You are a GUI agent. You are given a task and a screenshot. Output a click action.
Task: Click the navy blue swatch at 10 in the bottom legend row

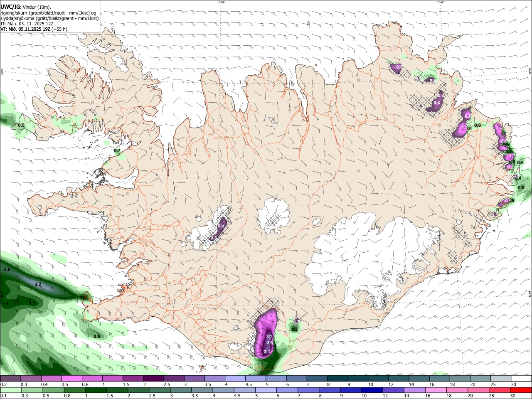pyautogui.click(x=372, y=390)
